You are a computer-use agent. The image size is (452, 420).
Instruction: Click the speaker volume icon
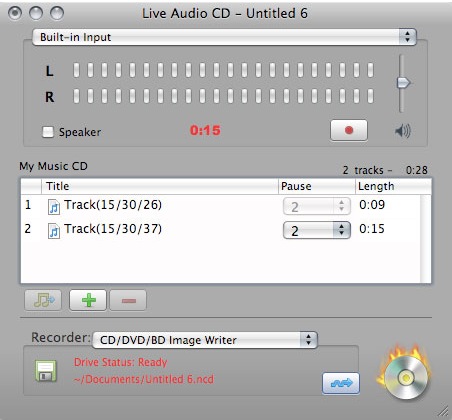point(403,131)
